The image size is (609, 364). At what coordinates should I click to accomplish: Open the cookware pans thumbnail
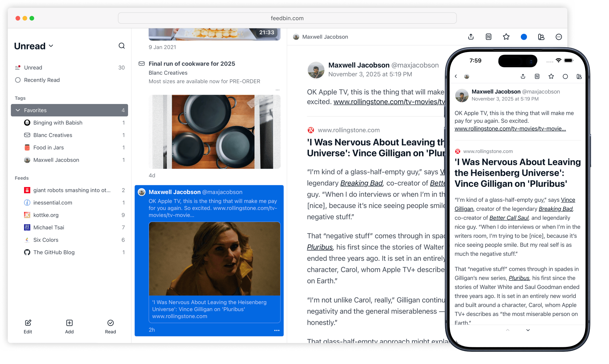(x=214, y=132)
